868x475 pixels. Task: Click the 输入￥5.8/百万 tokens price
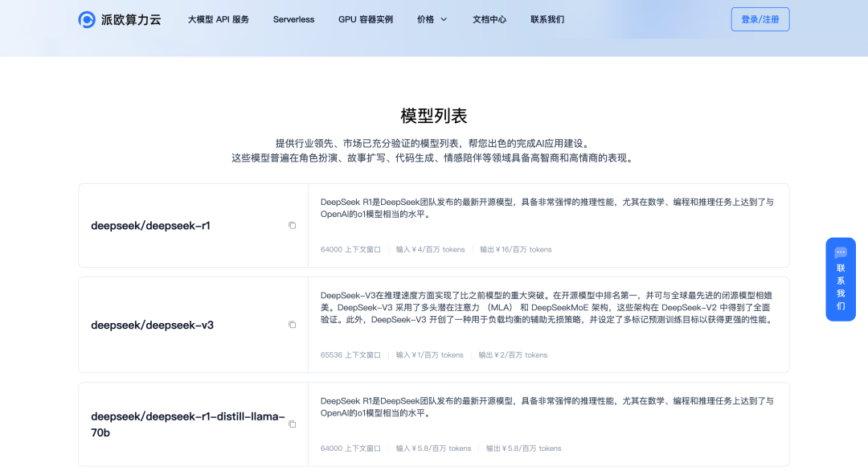(x=433, y=448)
